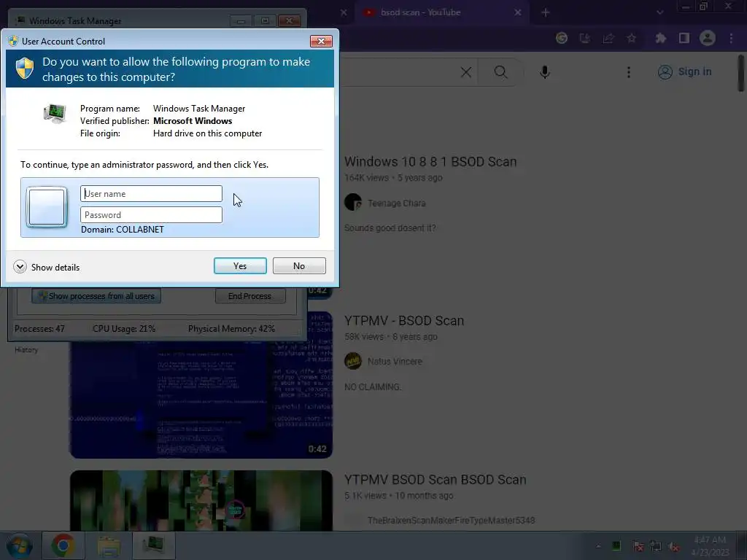Toggle the browser side panel icon
Image resolution: width=747 pixels, height=560 pixels.
(x=684, y=38)
